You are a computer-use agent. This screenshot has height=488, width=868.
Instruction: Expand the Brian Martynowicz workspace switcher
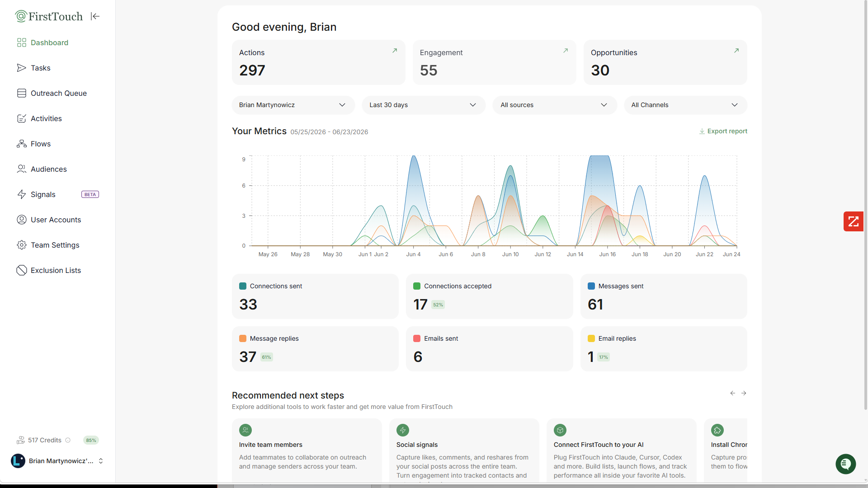[58, 461]
